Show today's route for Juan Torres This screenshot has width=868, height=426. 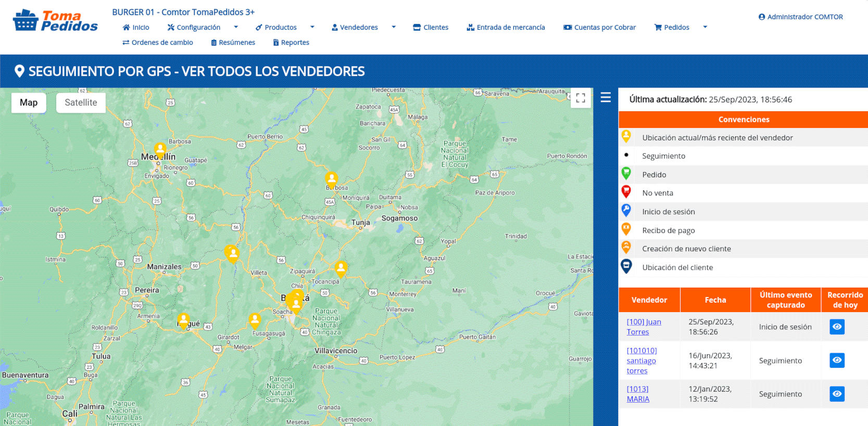pos(837,327)
